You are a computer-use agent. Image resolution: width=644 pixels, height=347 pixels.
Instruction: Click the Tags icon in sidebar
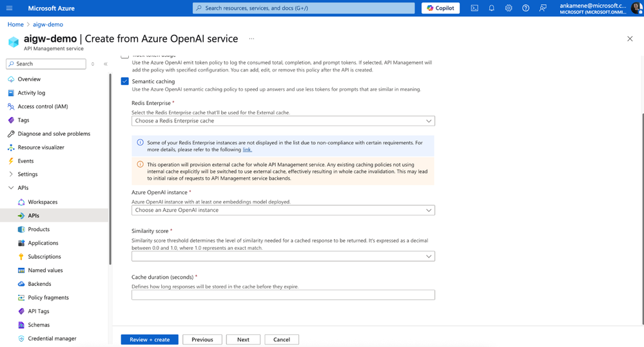tap(11, 120)
